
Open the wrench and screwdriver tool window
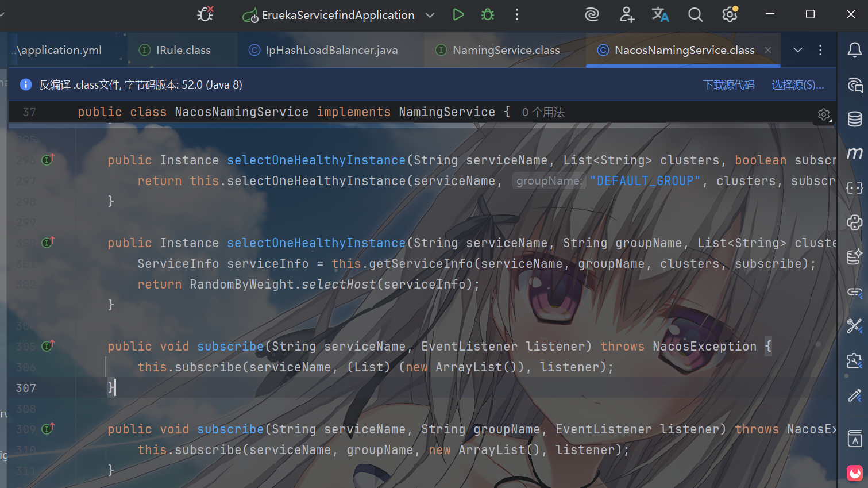click(x=855, y=326)
